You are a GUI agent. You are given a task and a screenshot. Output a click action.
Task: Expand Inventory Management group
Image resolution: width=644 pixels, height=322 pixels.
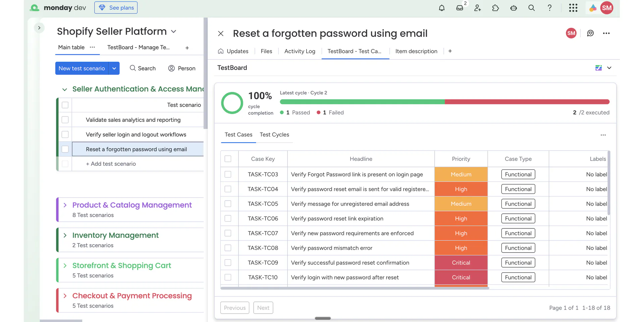[x=65, y=235]
